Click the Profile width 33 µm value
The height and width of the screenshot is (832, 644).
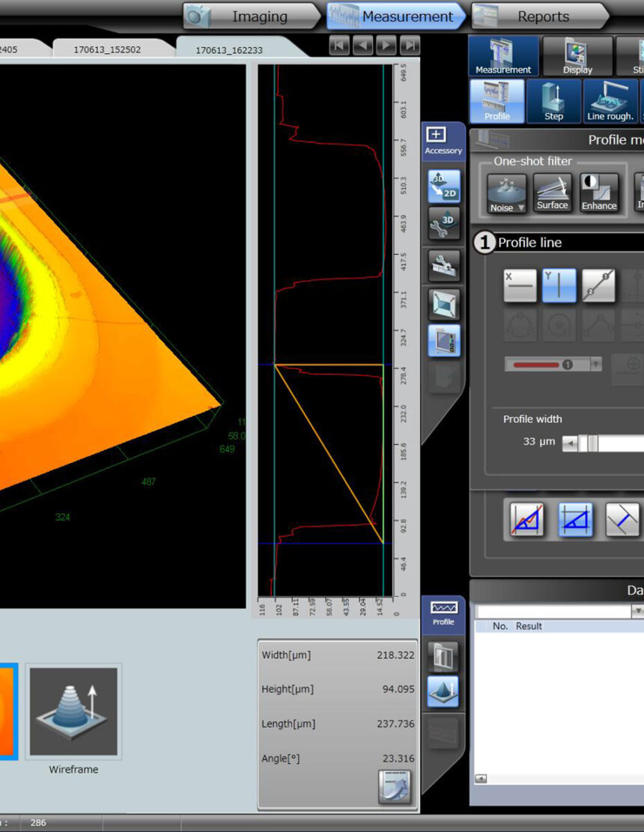coord(539,442)
